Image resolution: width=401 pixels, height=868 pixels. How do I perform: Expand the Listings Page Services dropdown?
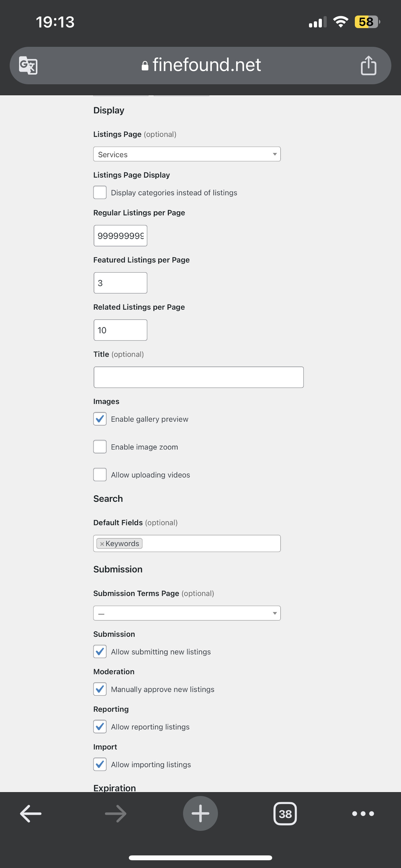point(187,154)
